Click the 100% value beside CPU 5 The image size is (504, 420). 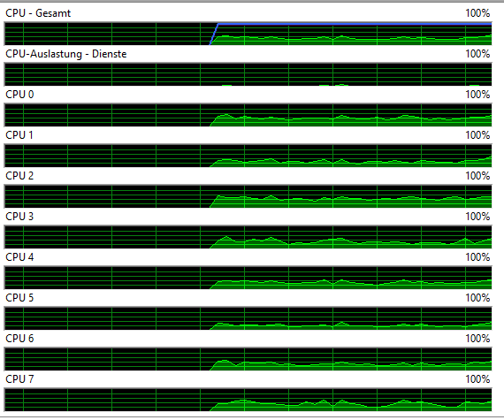point(477,298)
